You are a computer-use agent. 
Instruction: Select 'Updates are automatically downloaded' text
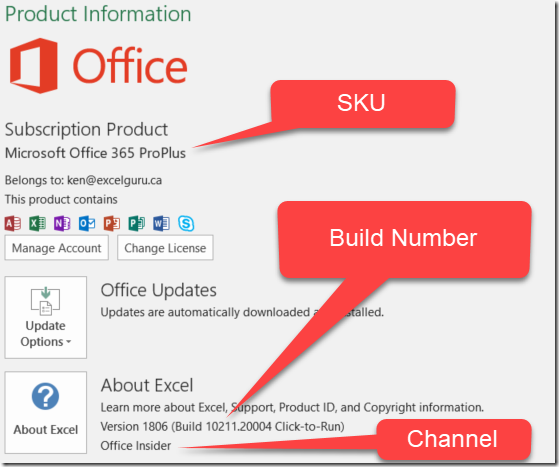(242, 312)
